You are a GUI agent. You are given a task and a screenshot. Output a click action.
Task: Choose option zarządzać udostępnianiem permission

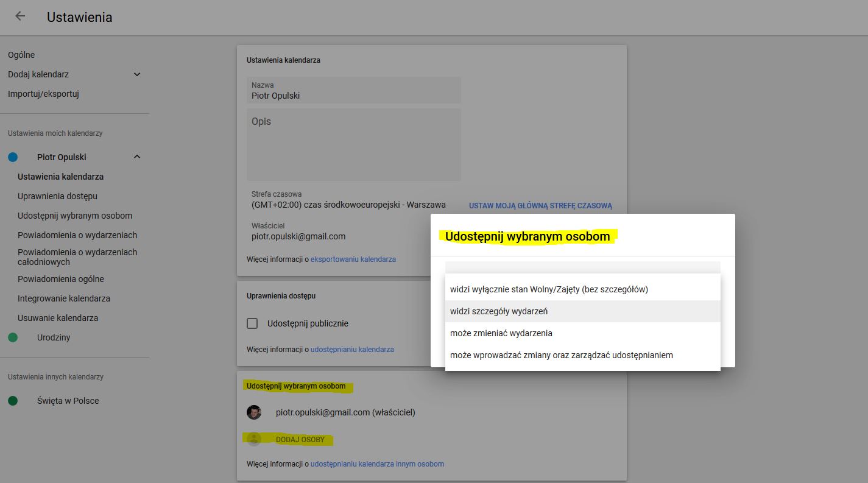(583, 355)
